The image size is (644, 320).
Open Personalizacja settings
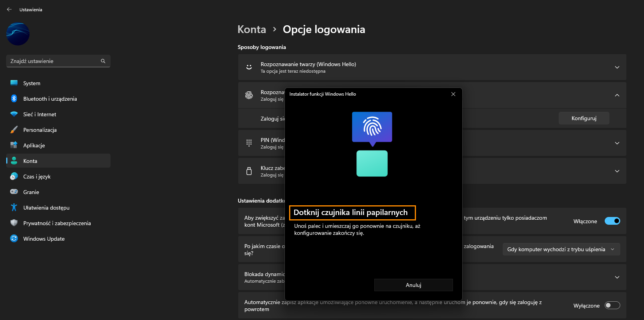tap(58, 130)
